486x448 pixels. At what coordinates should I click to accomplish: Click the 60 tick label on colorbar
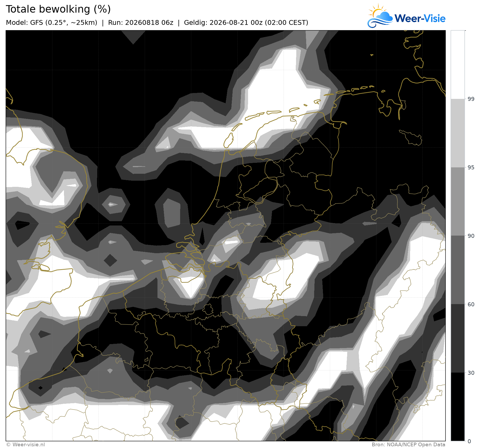pos(471,304)
